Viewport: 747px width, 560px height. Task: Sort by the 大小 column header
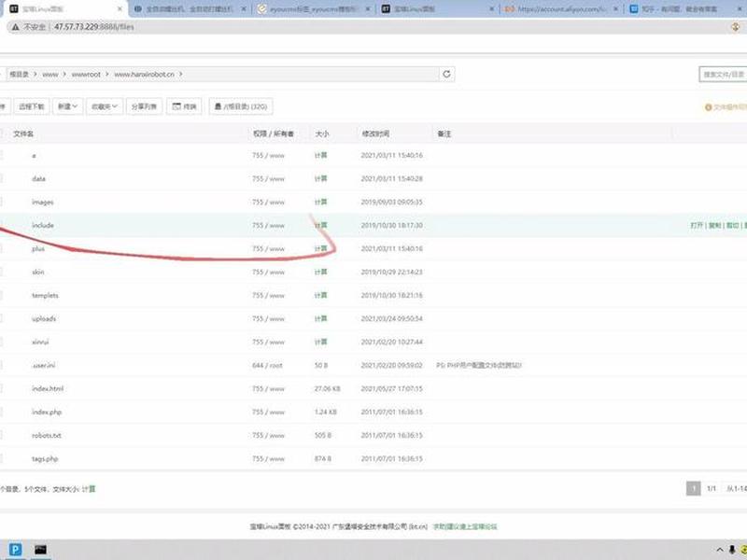click(322, 133)
